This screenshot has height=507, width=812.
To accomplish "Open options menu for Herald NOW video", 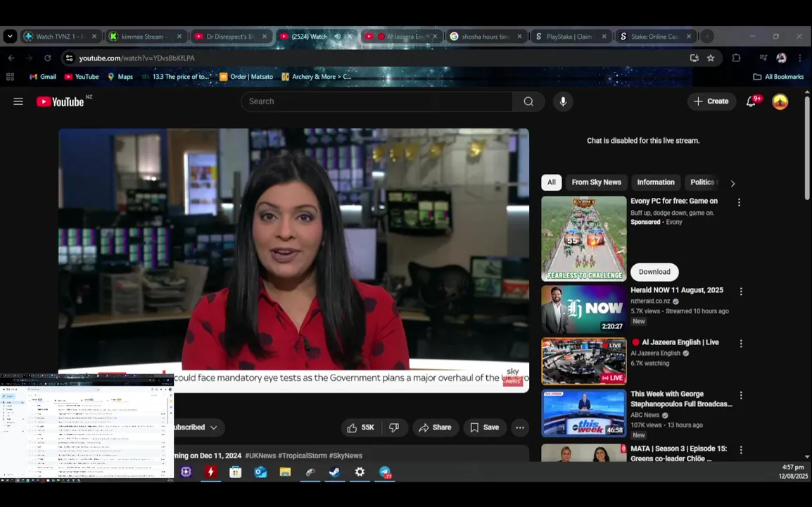I will click(x=741, y=292).
